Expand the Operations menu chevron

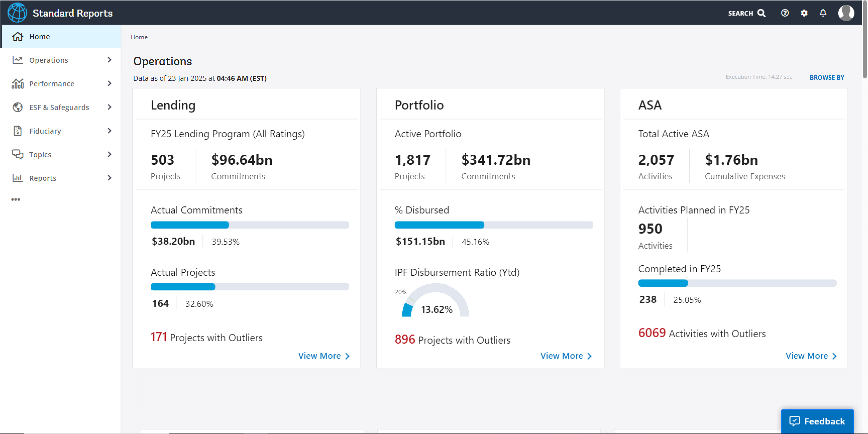tap(109, 60)
